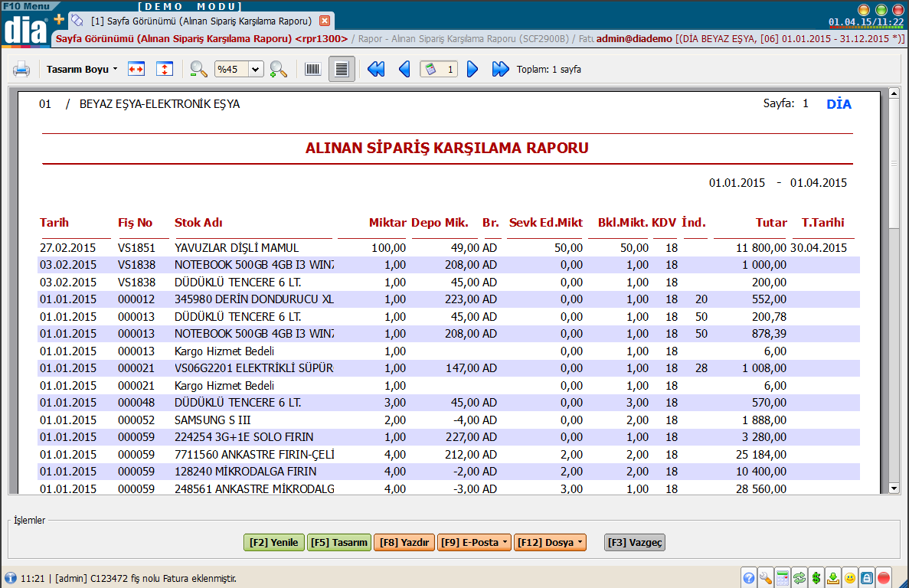Viewport: 909px width, 588px height.
Task: Click the zoom out magnifier icon
Action: 199,69
